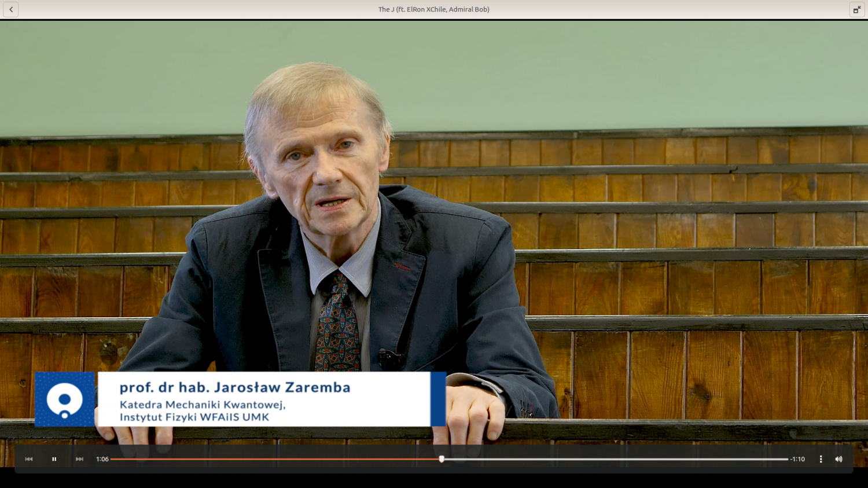Viewport: 868px width, 488px height.
Task: Skip to the next track
Action: click(79, 459)
